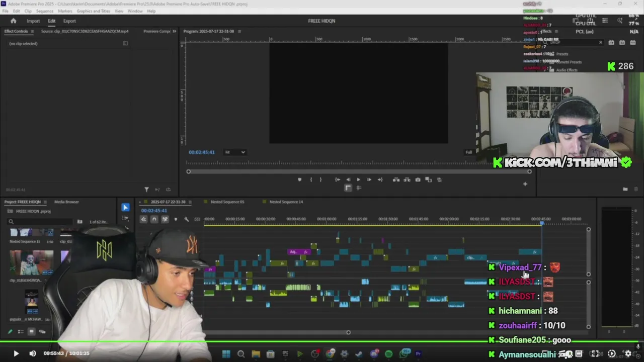This screenshot has width=644, height=362.
Task: Open Timeline display settings wrench
Action: coord(186,219)
